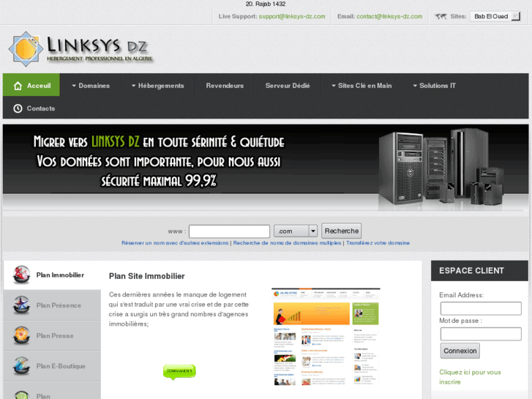Viewport: 532px width, 399px height.
Task: Click the ESPACE CLIENT header
Action: tap(479, 271)
